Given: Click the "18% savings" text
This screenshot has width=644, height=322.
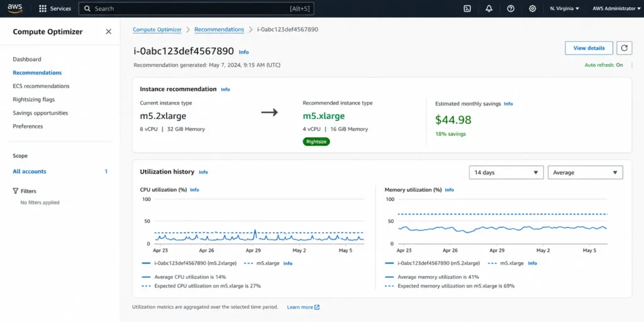Looking at the screenshot, I should coord(450,134).
